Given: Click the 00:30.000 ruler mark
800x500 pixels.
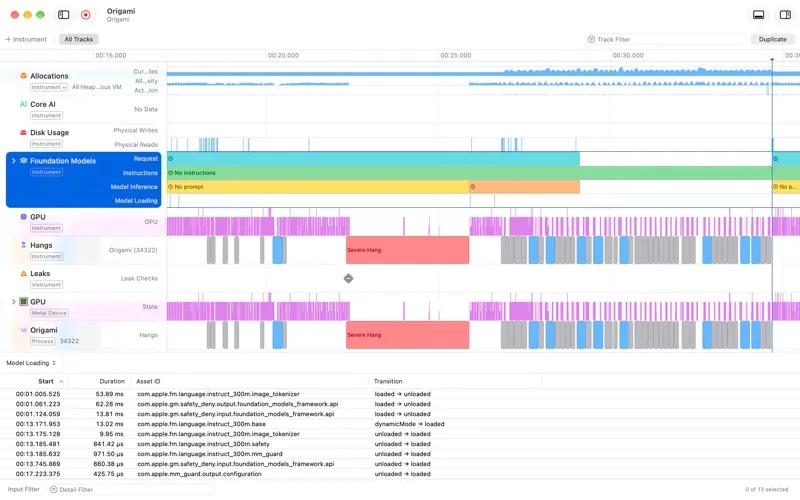Looking at the screenshot, I should click(628, 55).
